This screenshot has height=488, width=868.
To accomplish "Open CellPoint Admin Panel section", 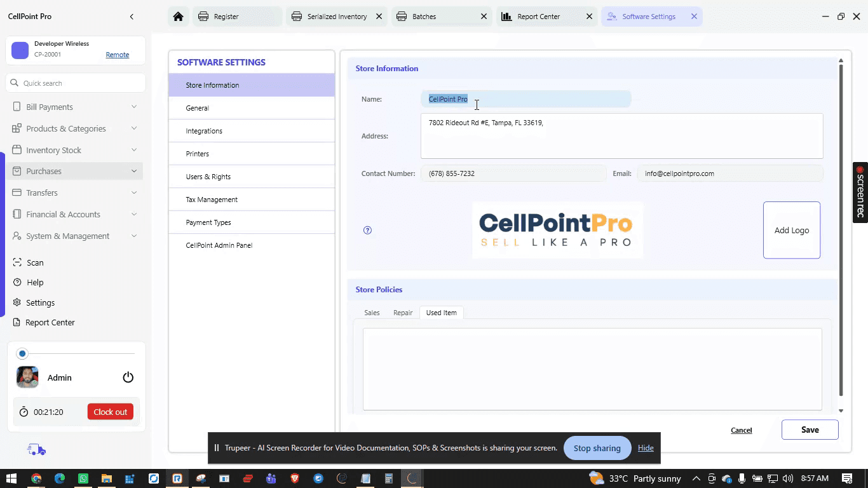I will (252, 245).
